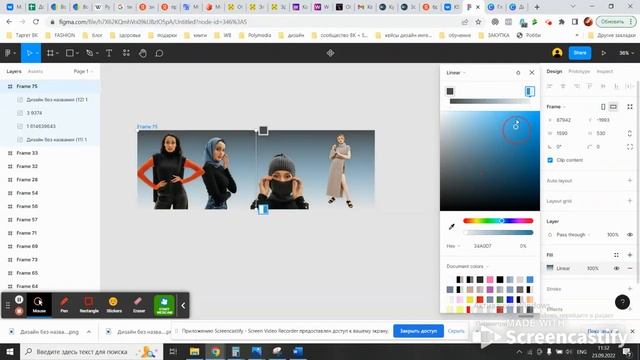Toggle visibility eye of Linear fill

616,268
